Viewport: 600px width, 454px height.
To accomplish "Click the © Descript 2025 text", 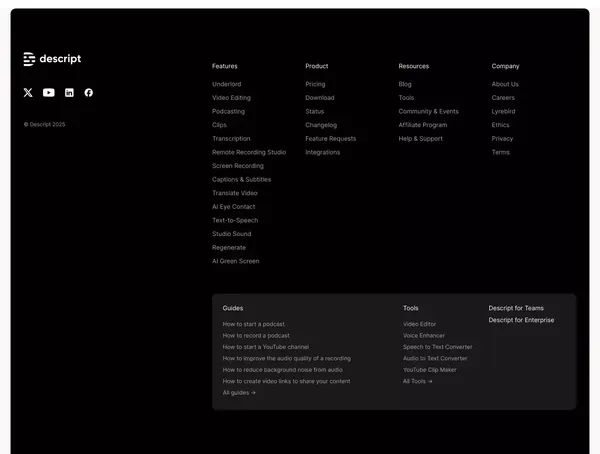I will [44, 124].
